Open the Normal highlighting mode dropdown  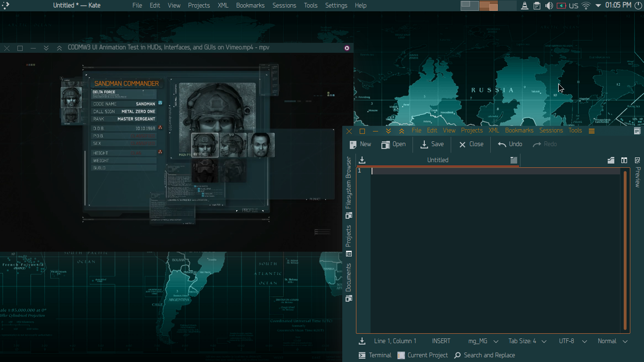612,341
